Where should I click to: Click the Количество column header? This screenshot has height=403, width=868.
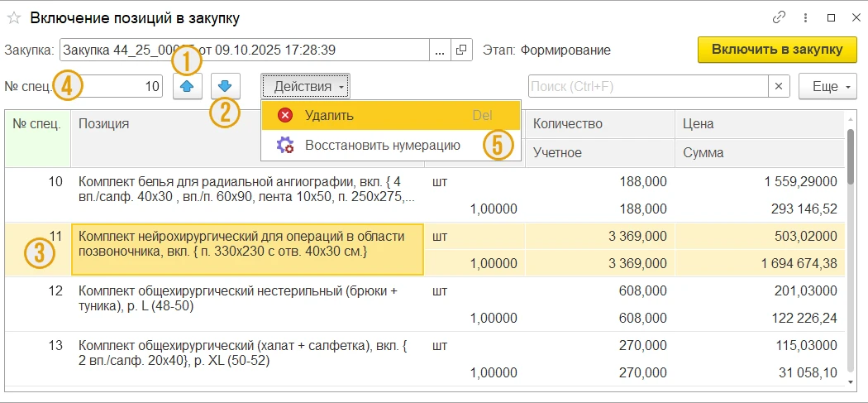pyautogui.click(x=600, y=123)
